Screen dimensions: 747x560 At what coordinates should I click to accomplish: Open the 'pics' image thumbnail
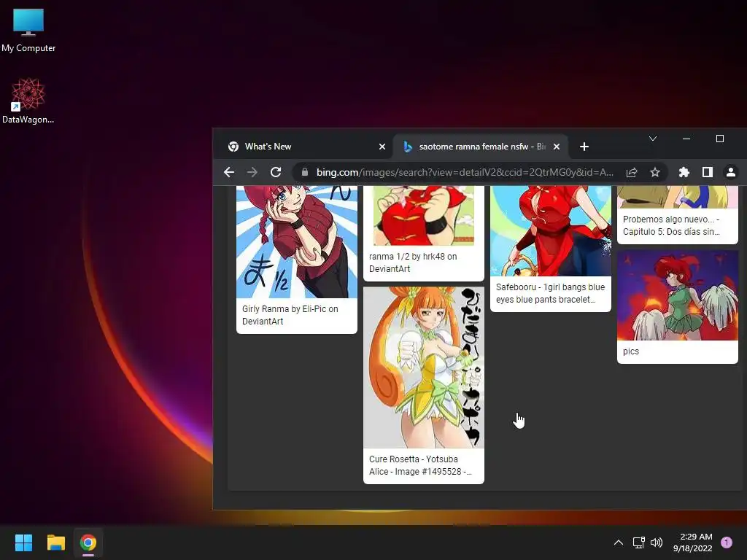678,295
